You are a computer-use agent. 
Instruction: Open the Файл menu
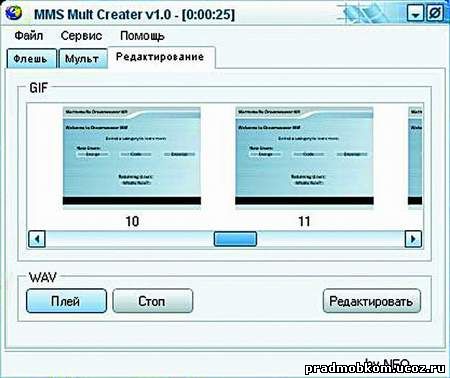tap(29, 35)
